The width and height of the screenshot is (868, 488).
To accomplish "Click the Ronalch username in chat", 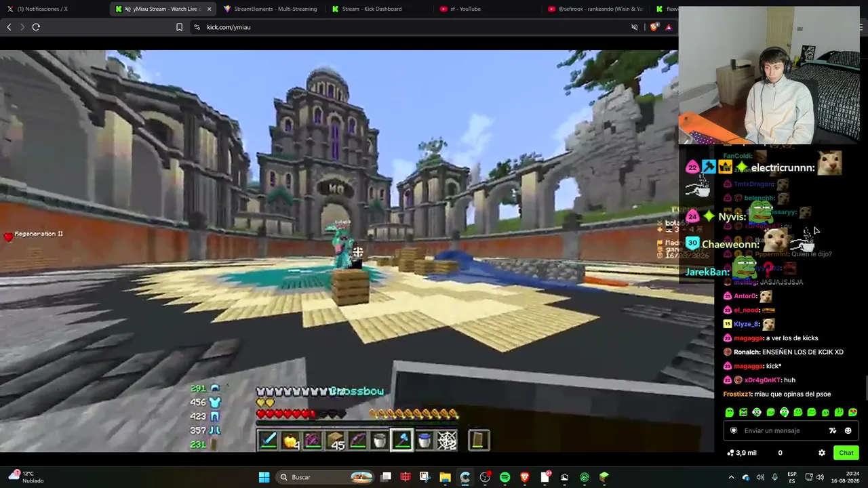I will tap(746, 352).
